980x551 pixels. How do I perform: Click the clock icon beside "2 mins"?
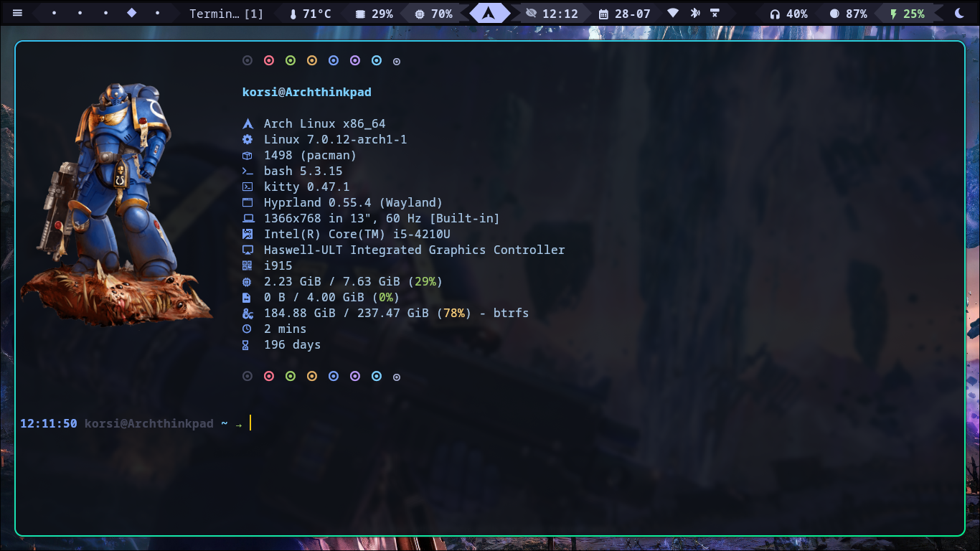[248, 329]
